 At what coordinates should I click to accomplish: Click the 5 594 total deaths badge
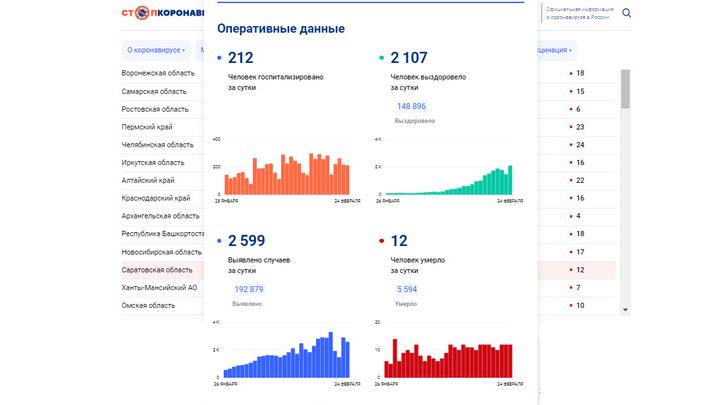tap(411, 289)
